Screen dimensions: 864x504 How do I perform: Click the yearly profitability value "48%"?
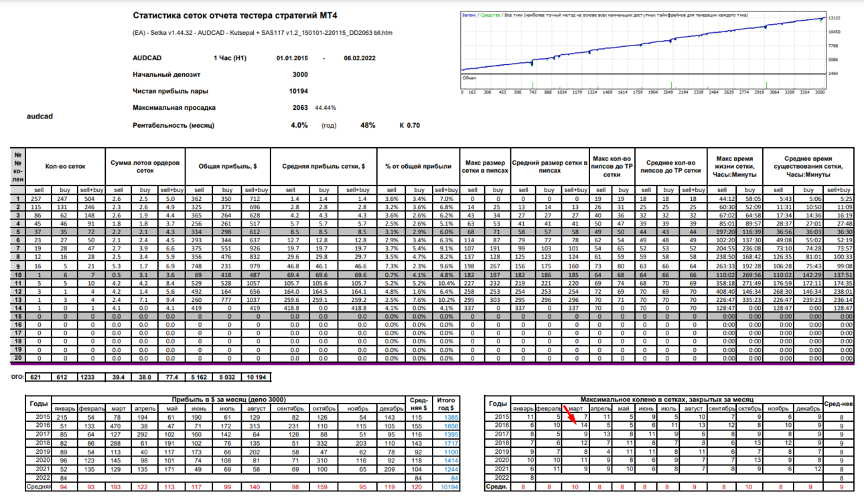pos(368,125)
